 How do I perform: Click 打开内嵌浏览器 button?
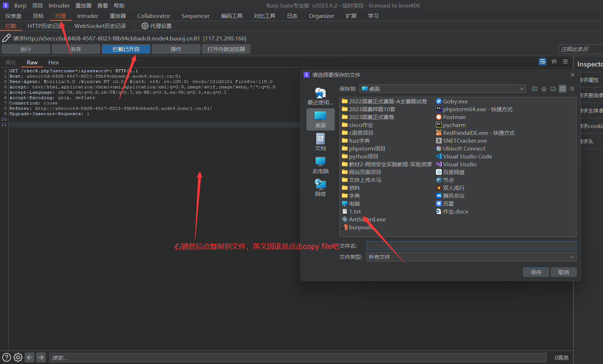(226, 49)
